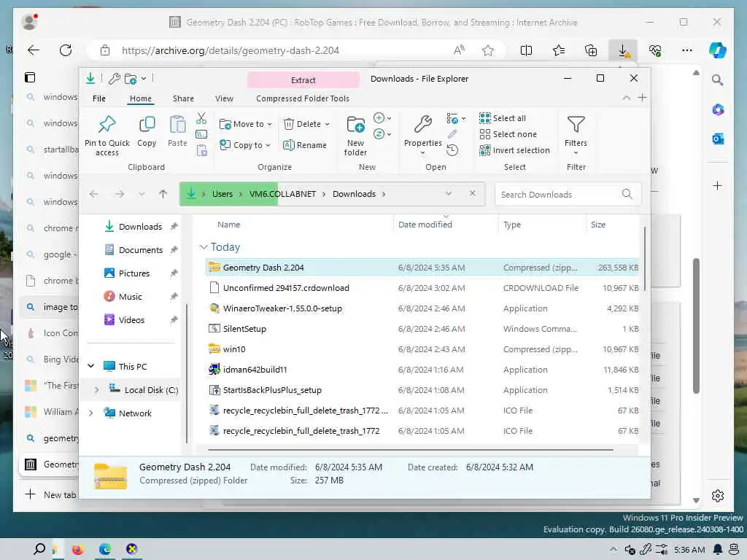
Task: Open Videos in navigation pane
Action: click(131, 320)
